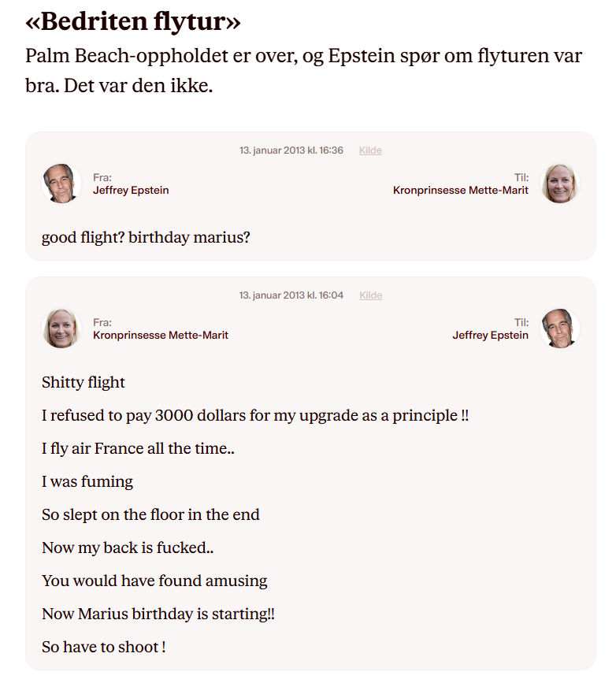Select recipient name Jeffrey Epstein under "Til:"
Viewport: 616px width, 683px height.
click(490, 336)
